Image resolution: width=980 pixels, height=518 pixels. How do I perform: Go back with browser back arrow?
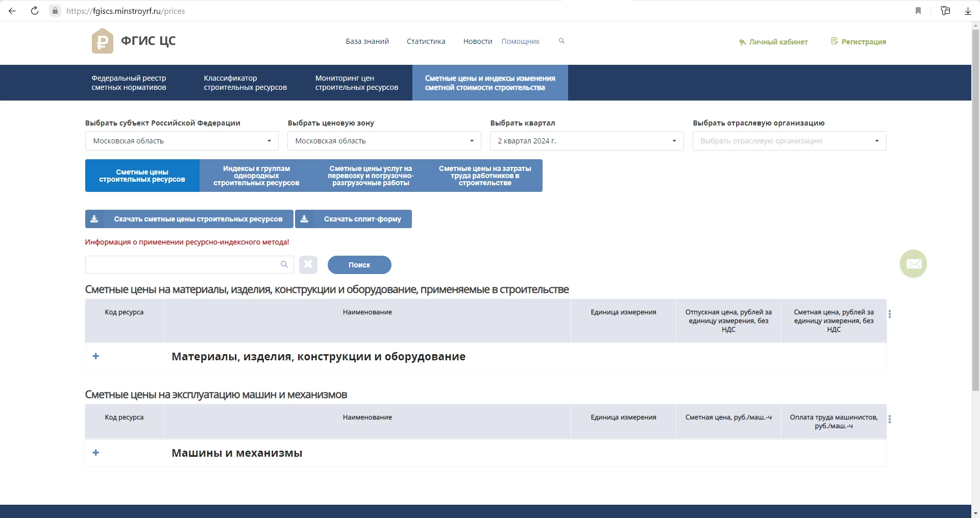pyautogui.click(x=12, y=11)
